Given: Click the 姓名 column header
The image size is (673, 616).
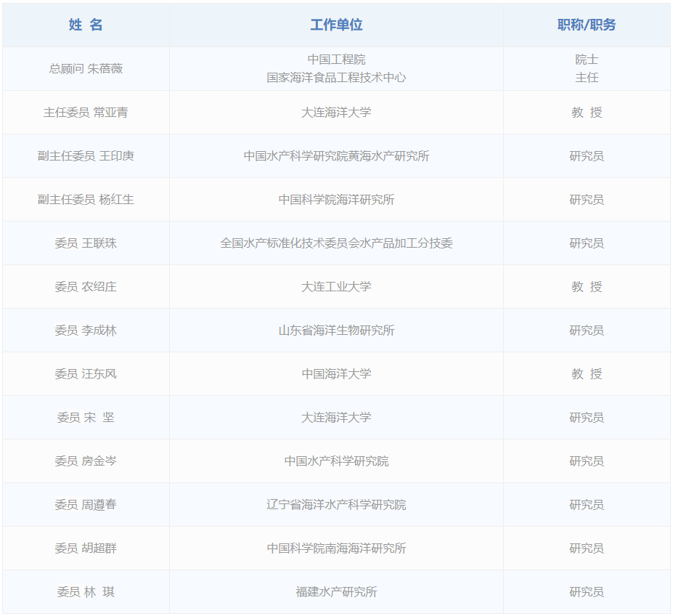Looking at the screenshot, I should click(86, 25).
